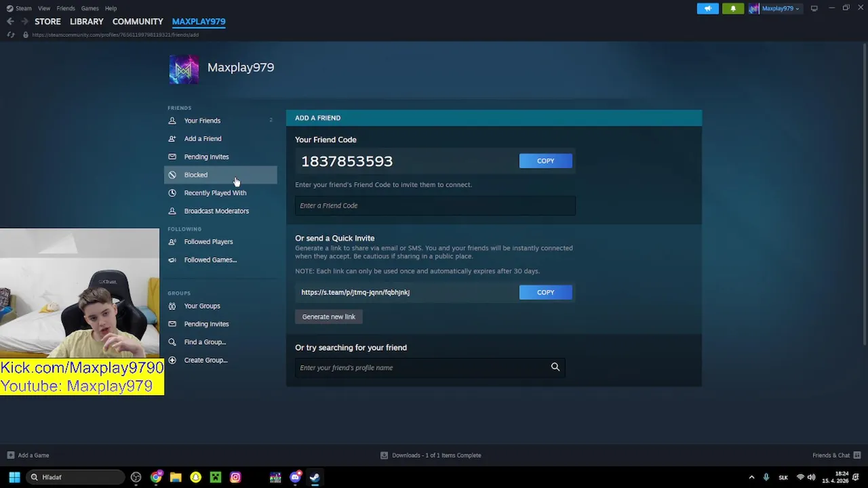Copy the quick invite link

click(545, 292)
